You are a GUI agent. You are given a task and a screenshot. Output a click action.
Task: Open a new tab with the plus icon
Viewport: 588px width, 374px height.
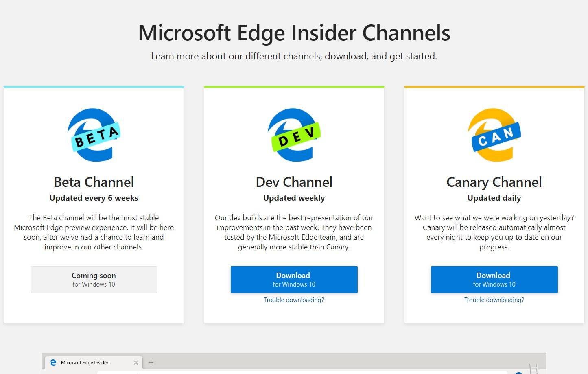tap(151, 363)
